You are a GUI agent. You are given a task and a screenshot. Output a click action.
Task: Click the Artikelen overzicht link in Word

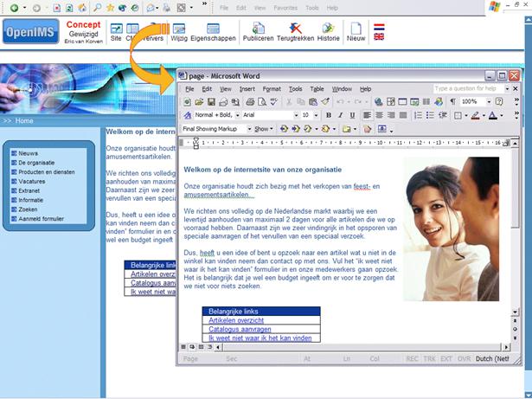point(236,320)
